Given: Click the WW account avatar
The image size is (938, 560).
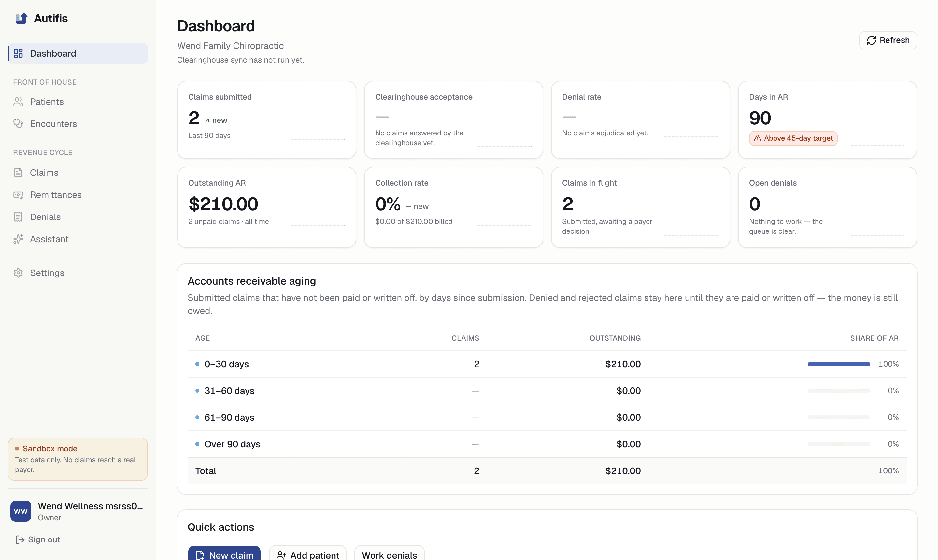Looking at the screenshot, I should (x=21, y=511).
